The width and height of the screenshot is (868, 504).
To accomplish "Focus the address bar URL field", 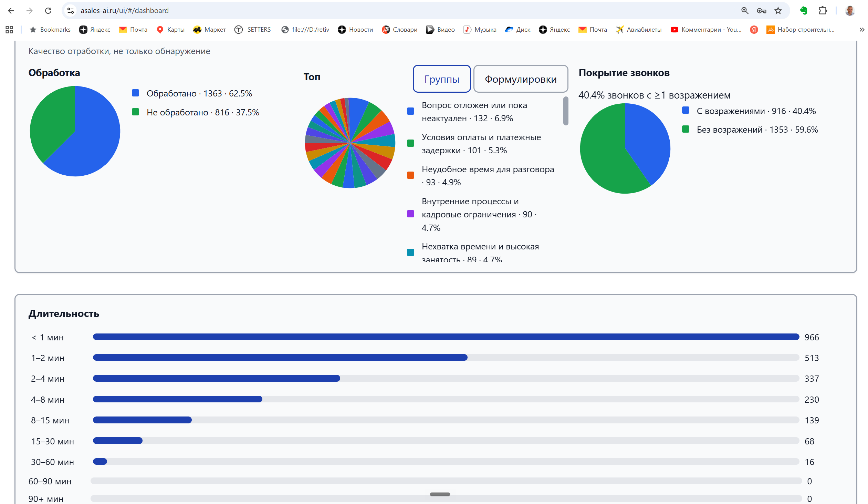I will point(406,11).
